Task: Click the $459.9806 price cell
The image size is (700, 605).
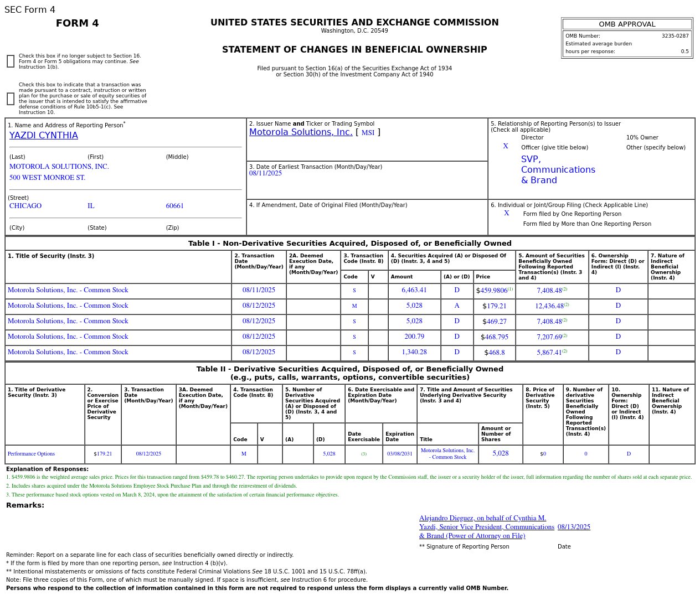Action: pos(495,290)
